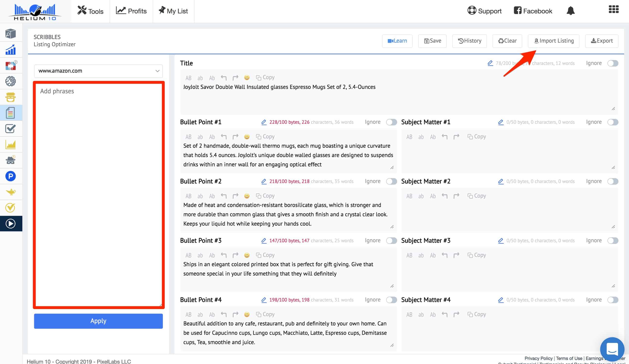Open the apps grid menu
The width and height of the screenshot is (629, 364).
[613, 9]
